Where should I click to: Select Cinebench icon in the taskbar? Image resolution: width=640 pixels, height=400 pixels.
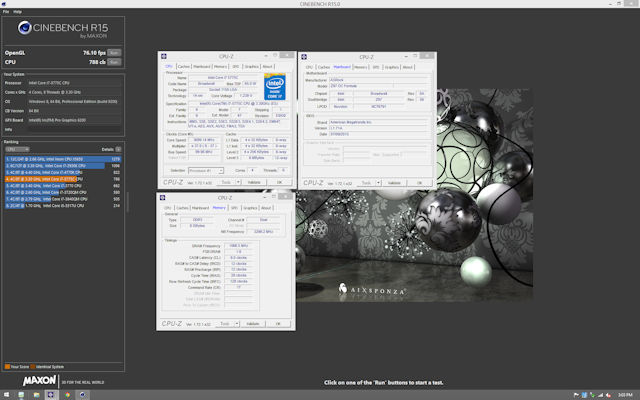83,395
